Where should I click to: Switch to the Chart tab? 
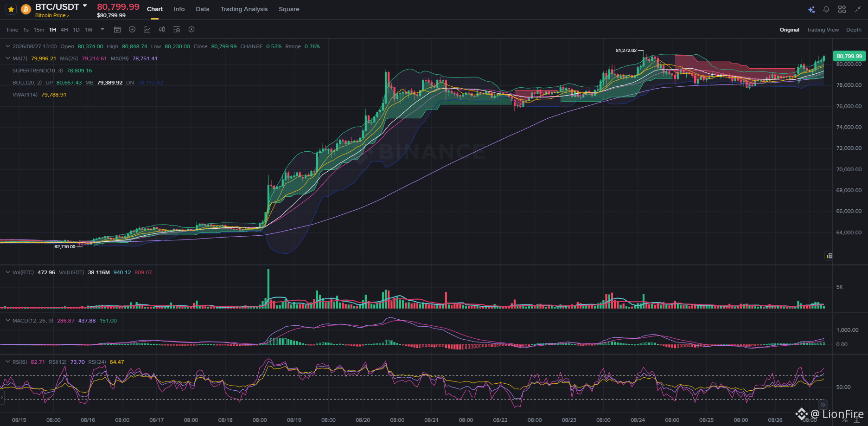pyautogui.click(x=155, y=9)
